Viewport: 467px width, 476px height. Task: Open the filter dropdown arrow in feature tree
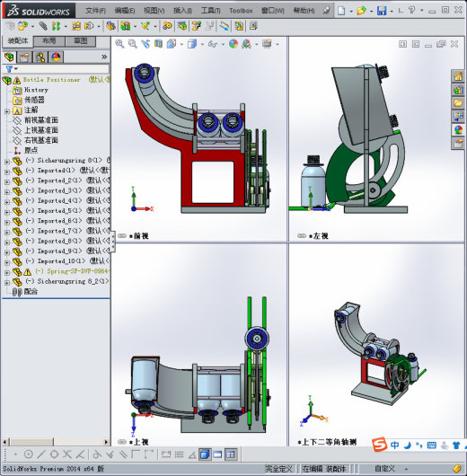pos(16,69)
